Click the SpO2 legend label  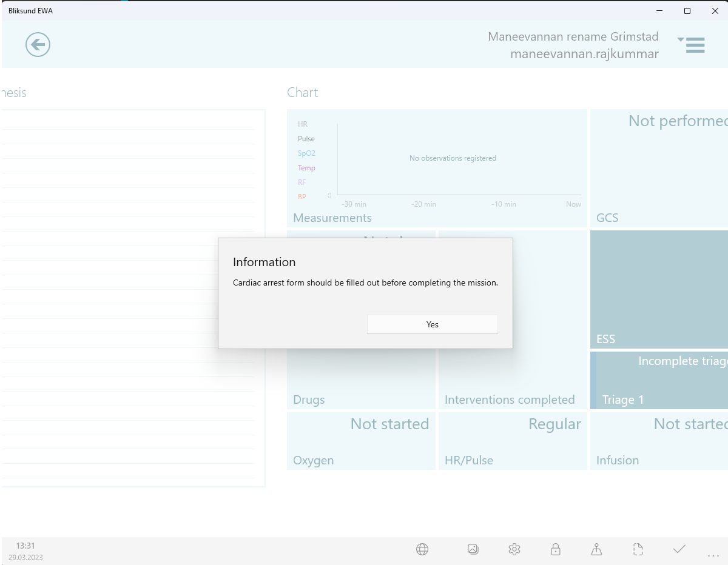(x=306, y=153)
